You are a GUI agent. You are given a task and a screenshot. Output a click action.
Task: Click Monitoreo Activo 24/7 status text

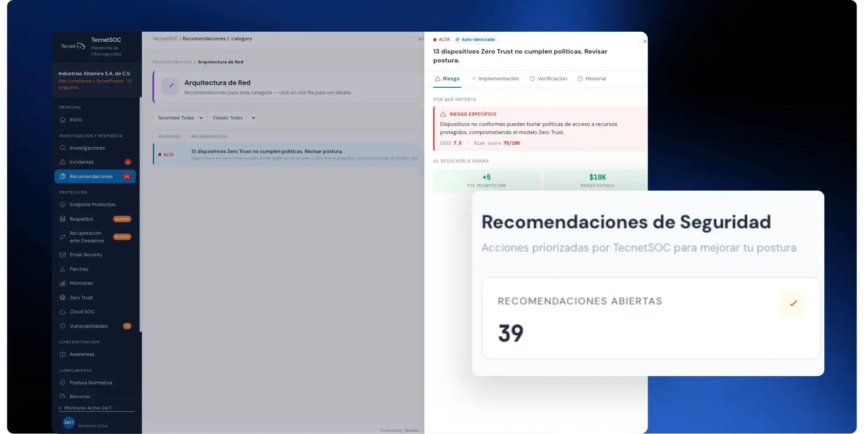[88, 408]
